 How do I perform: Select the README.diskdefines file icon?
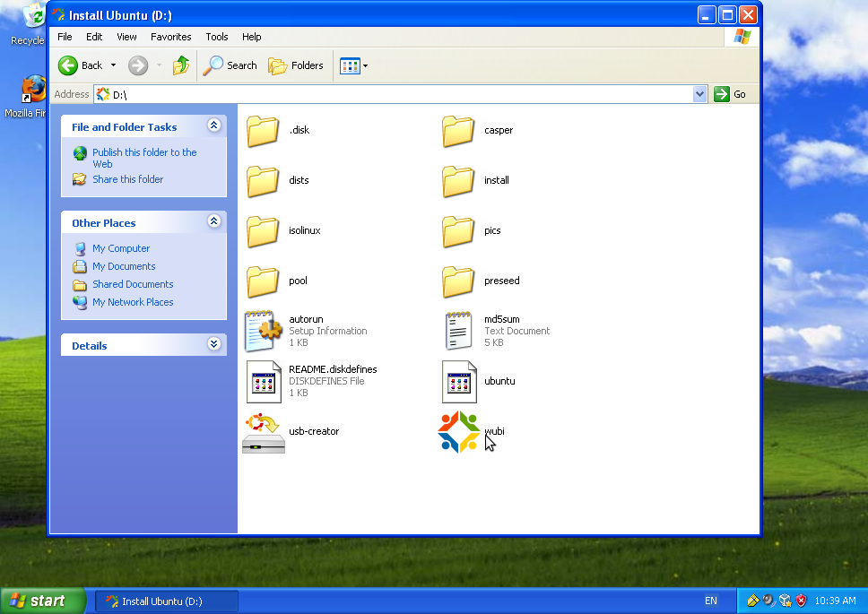264,382
